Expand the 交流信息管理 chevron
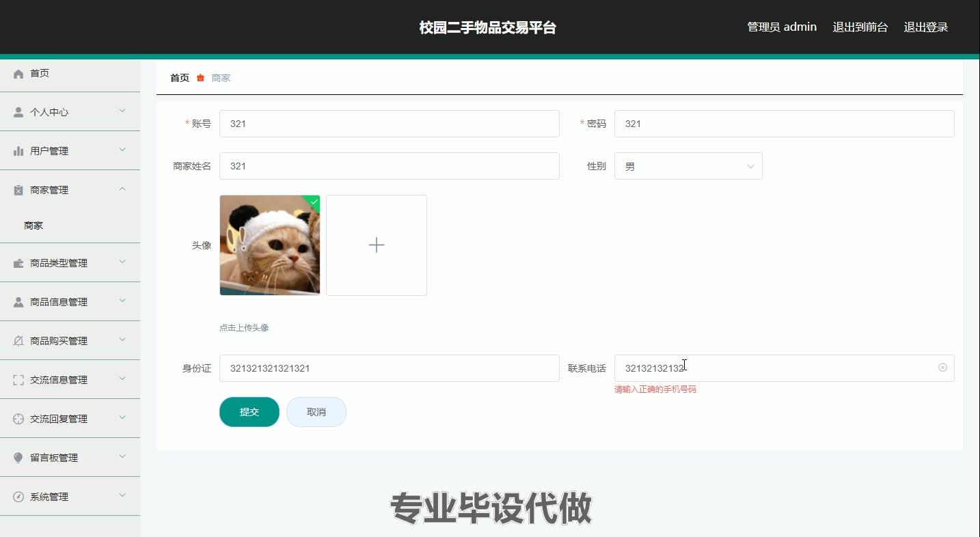This screenshot has height=537, width=980. pos(122,378)
